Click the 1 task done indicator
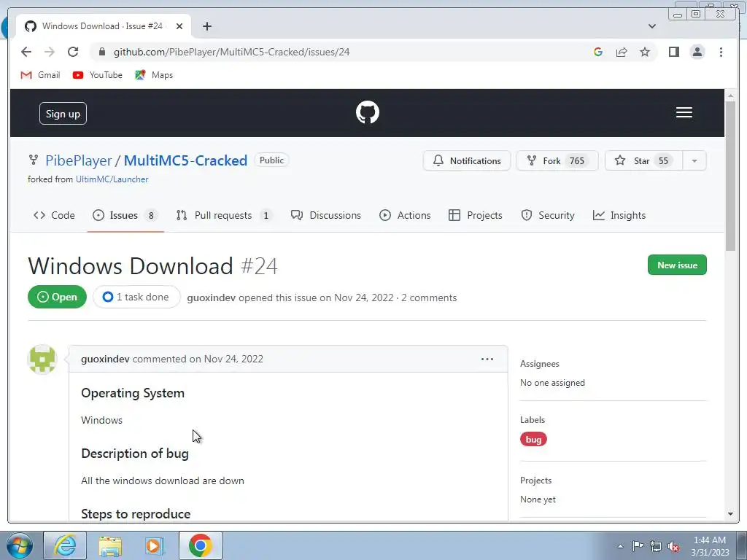 pos(136,297)
